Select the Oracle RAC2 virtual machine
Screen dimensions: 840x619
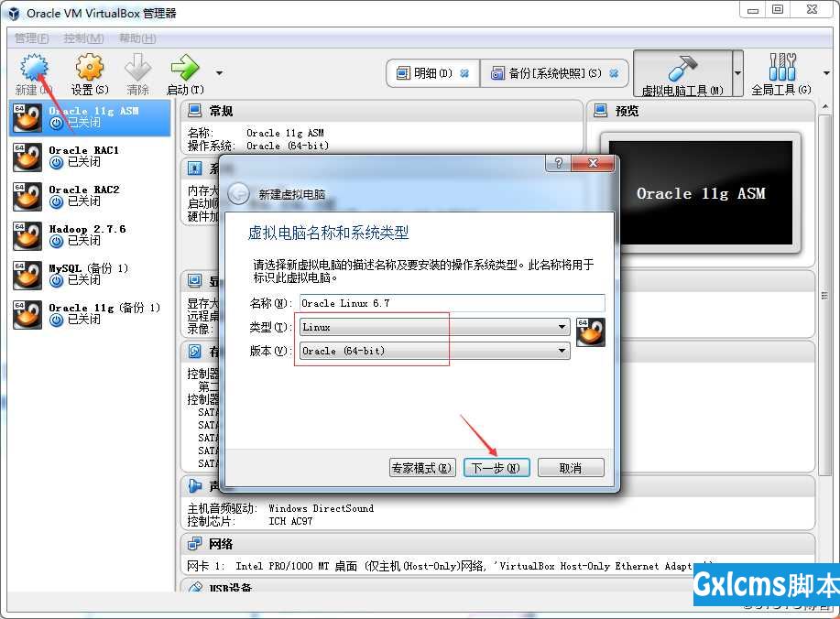(x=90, y=196)
